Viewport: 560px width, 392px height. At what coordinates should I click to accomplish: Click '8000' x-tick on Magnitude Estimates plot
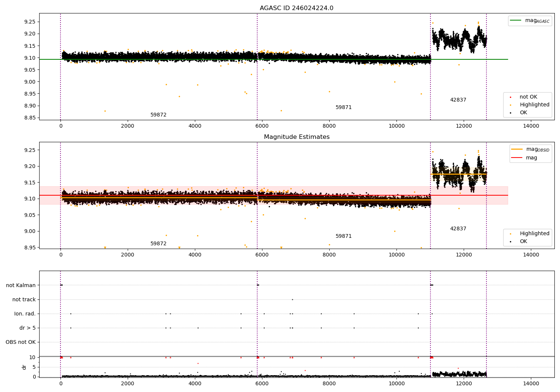[x=329, y=255]
